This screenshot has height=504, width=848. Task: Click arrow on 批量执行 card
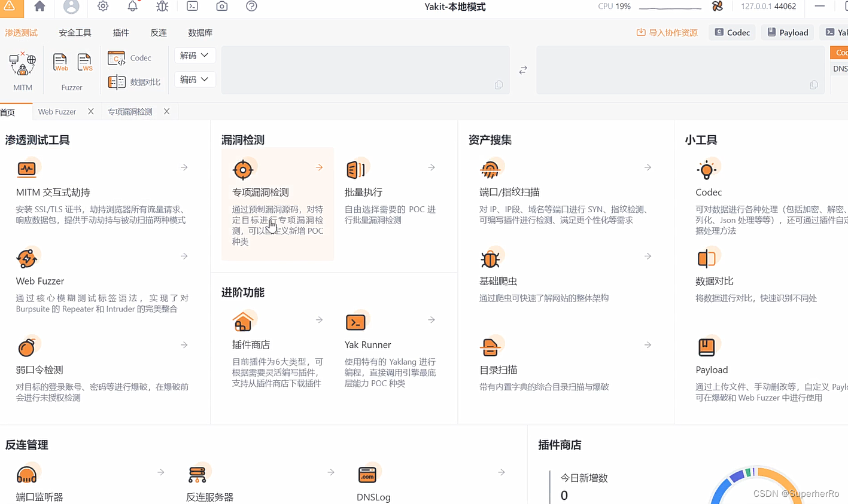tap(431, 167)
